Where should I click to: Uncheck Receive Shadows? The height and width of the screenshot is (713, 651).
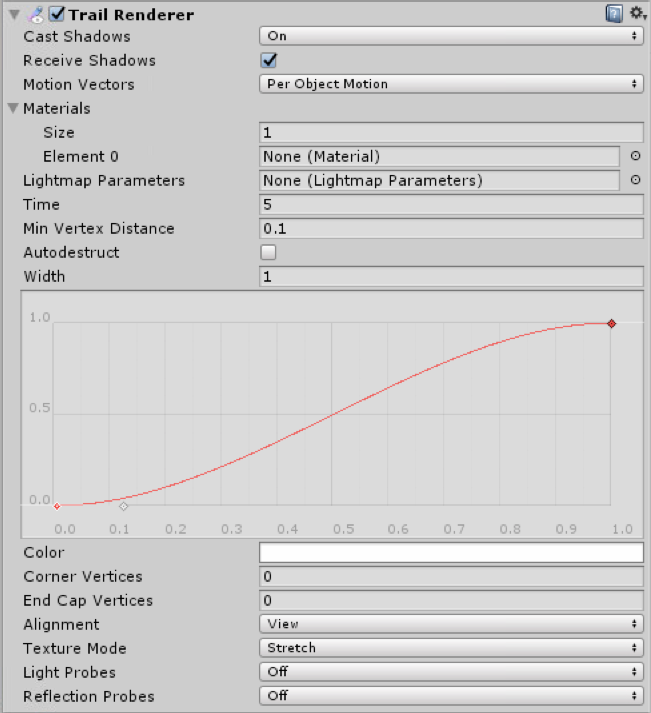coord(269,60)
